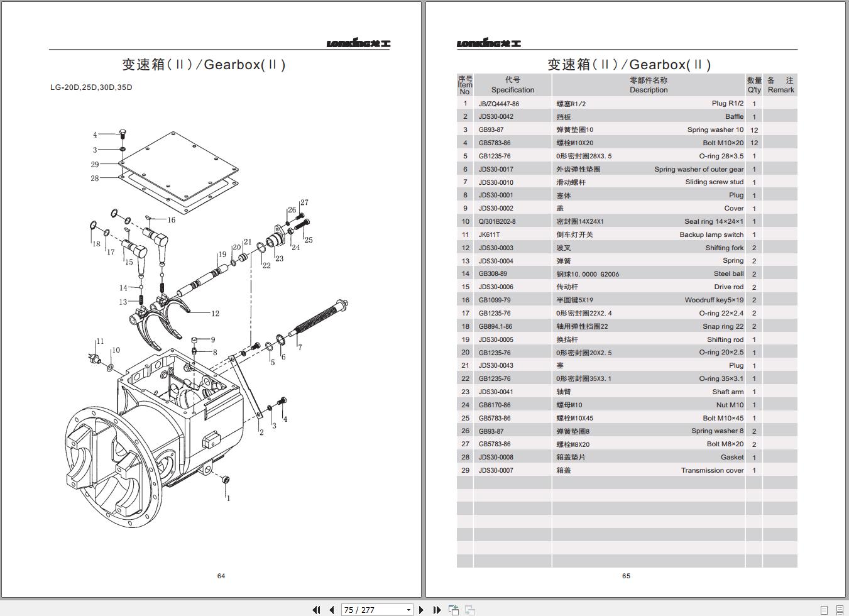This screenshot has height=616, width=849.
Task: Click 'Bolt M8×20' in row 27
Action: (725, 444)
